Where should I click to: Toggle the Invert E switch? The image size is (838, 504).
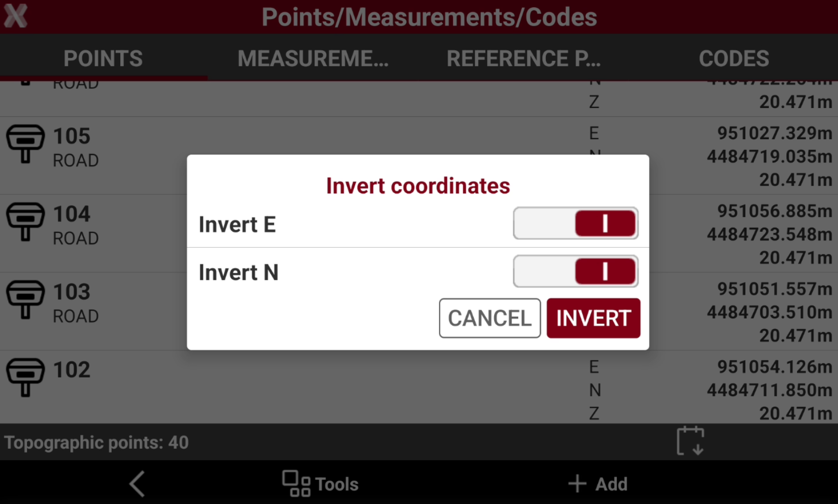click(576, 223)
